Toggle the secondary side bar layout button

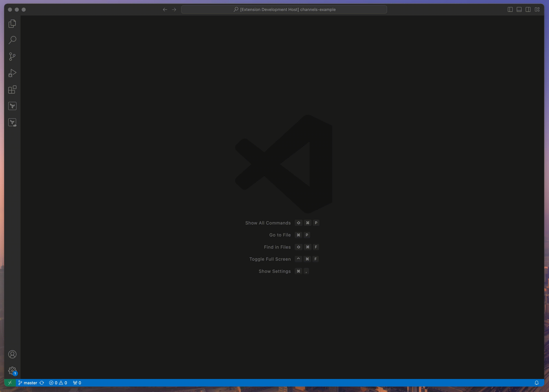coord(528,9)
